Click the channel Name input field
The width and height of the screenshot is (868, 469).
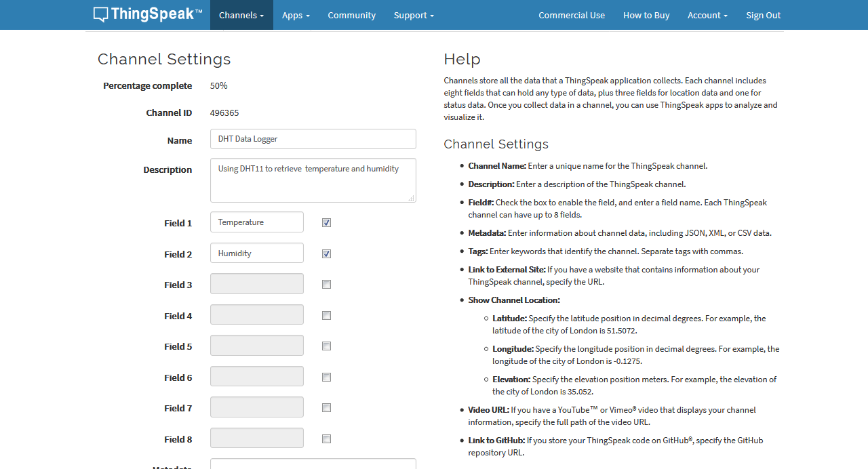tap(313, 139)
